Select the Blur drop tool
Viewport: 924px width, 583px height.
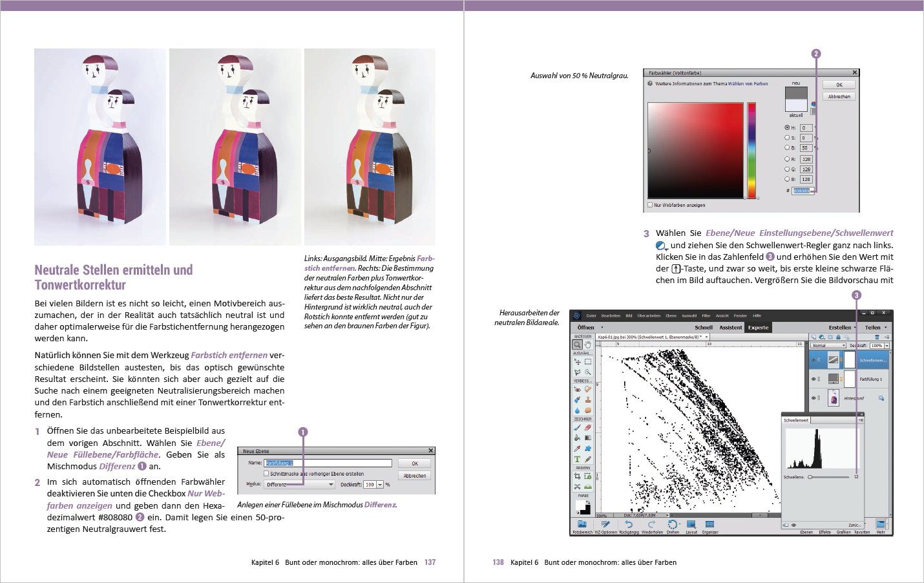pos(577,410)
